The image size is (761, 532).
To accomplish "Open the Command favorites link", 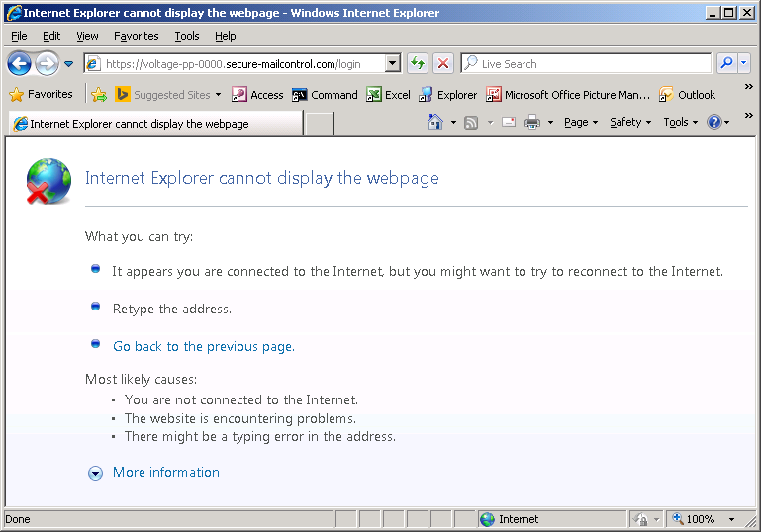I will coord(325,95).
